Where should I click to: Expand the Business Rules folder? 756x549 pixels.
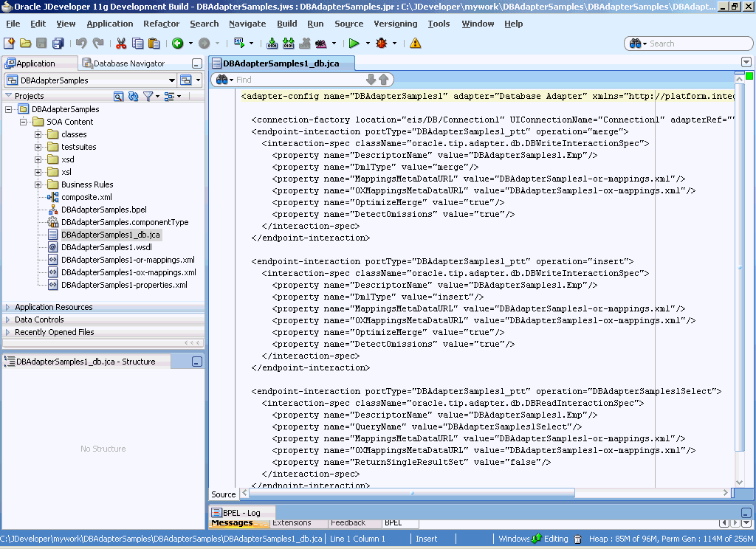coord(38,184)
